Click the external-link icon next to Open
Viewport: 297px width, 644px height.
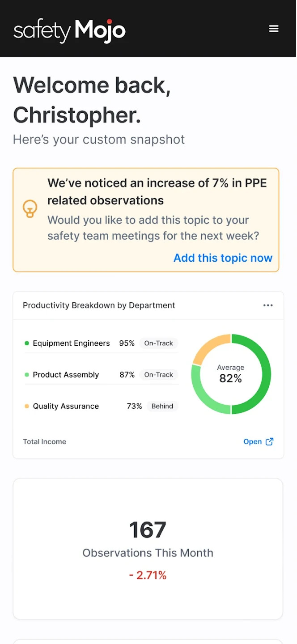(269, 441)
